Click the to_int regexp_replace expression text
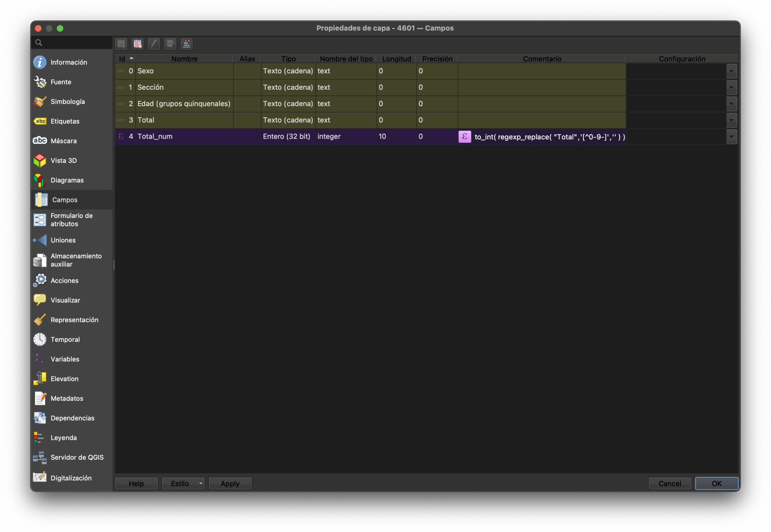 [549, 137]
